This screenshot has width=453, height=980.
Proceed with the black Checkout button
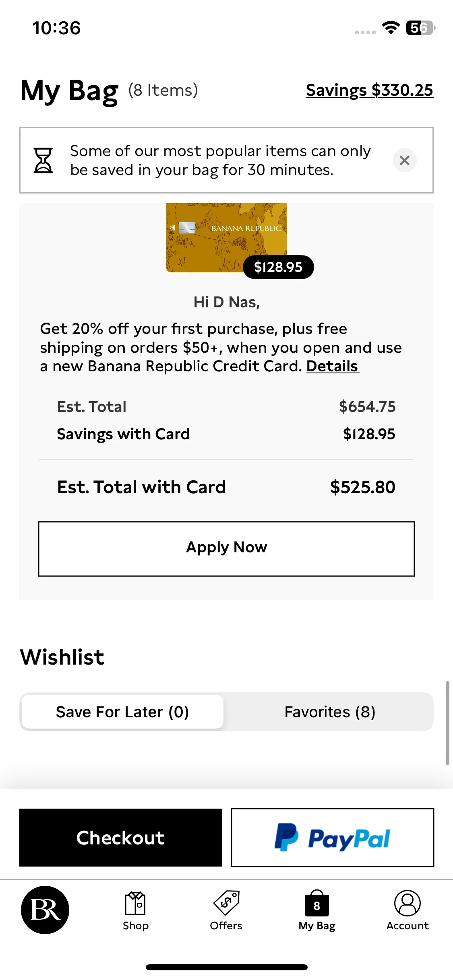click(120, 838)
